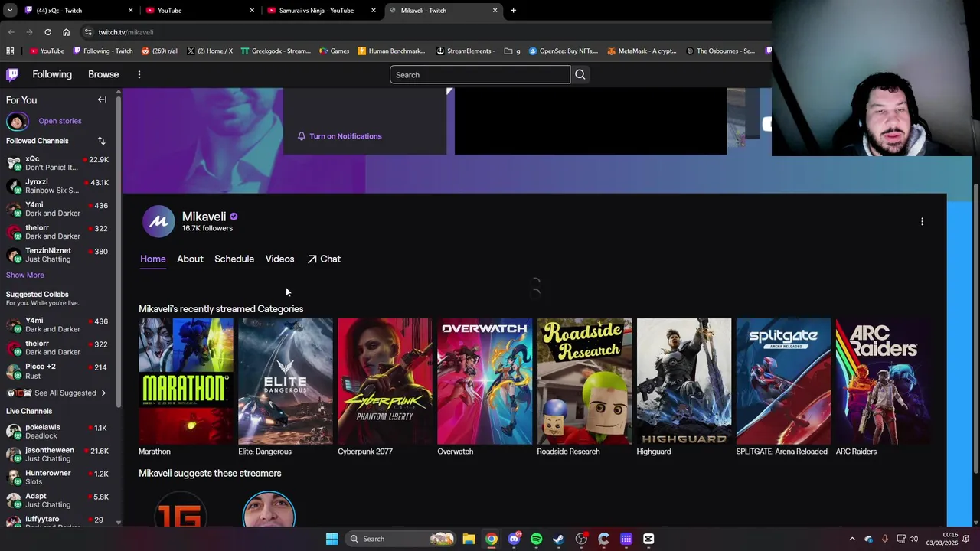Viewport: 980px width, 551px height.
Task: Open TenzinNiznet in followed channels
Action: [x=57, y=255]
